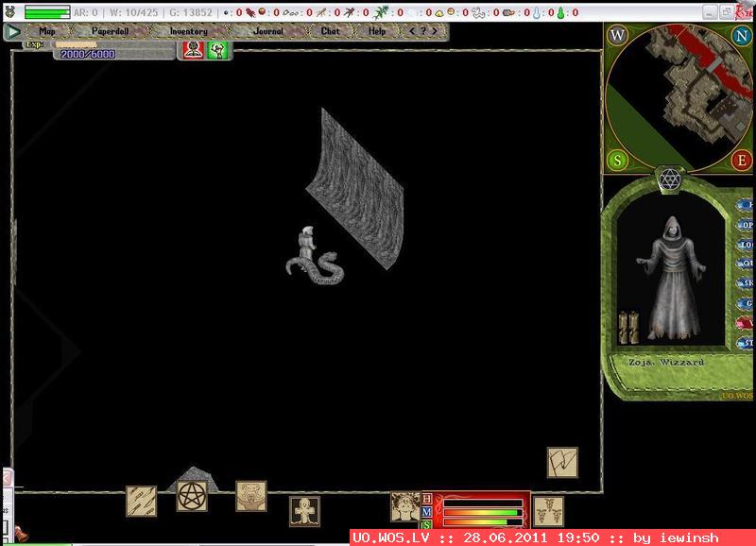The height and width of the screenshot is (546, 756).
Task: Cast the magic arrow spell icon
Action: pos(141,502)
